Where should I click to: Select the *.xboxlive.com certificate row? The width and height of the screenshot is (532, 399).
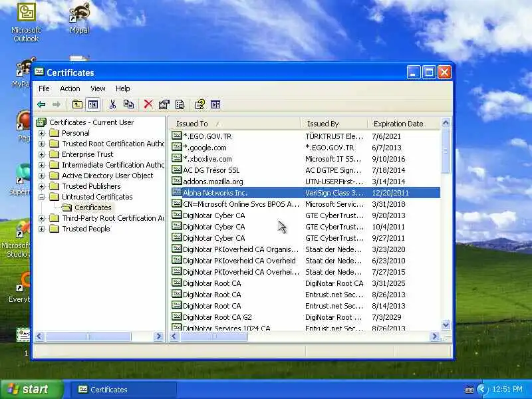(x=305, y=159)
